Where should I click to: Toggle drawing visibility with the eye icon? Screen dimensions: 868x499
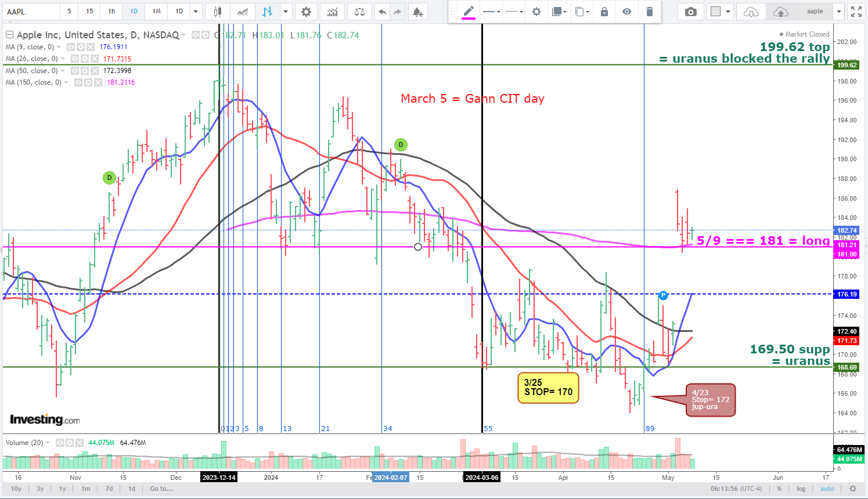(x=626, y=12)
